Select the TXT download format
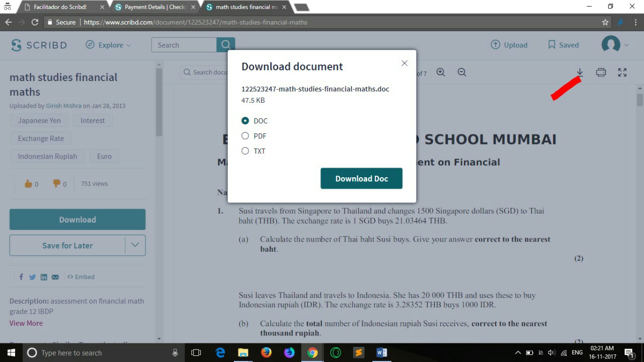The height and width of the screenshot is (362, 644). (x=245, y=151)
